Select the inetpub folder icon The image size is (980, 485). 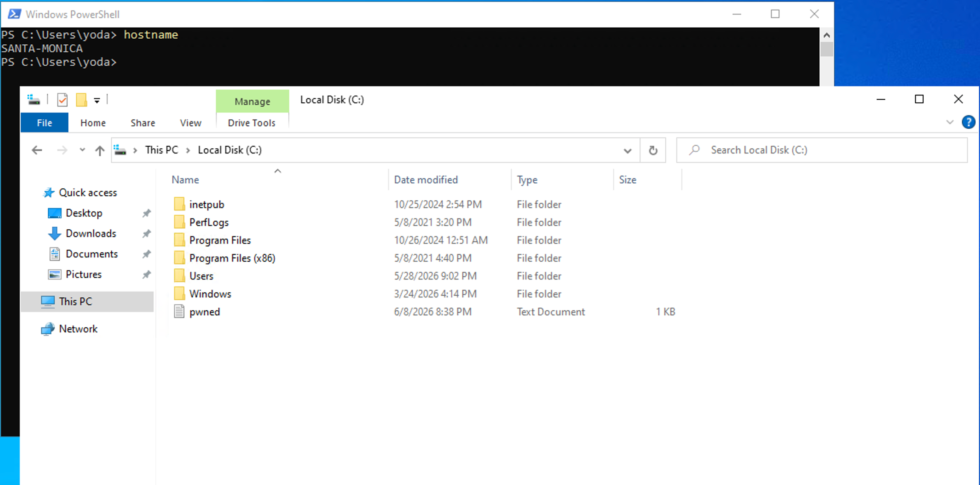[x=179, y=204]
